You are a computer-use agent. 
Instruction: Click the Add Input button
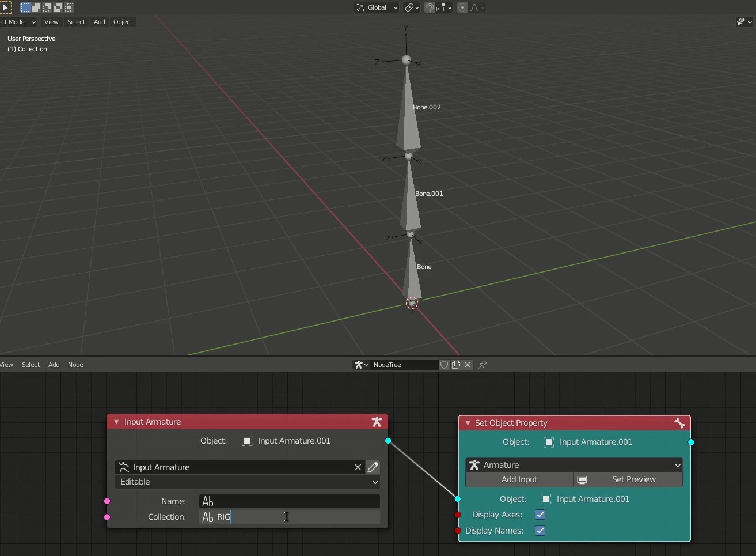pos(519,479)
